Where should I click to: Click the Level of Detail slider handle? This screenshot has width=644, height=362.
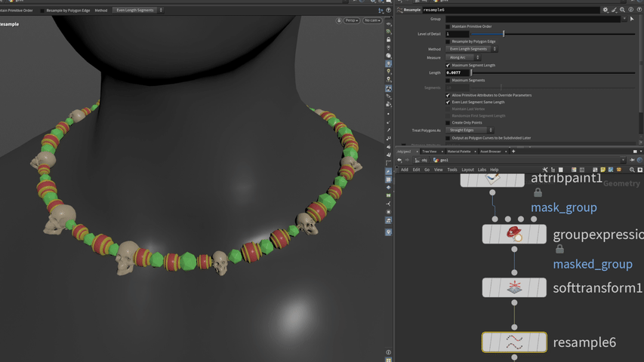click(504, 34)
